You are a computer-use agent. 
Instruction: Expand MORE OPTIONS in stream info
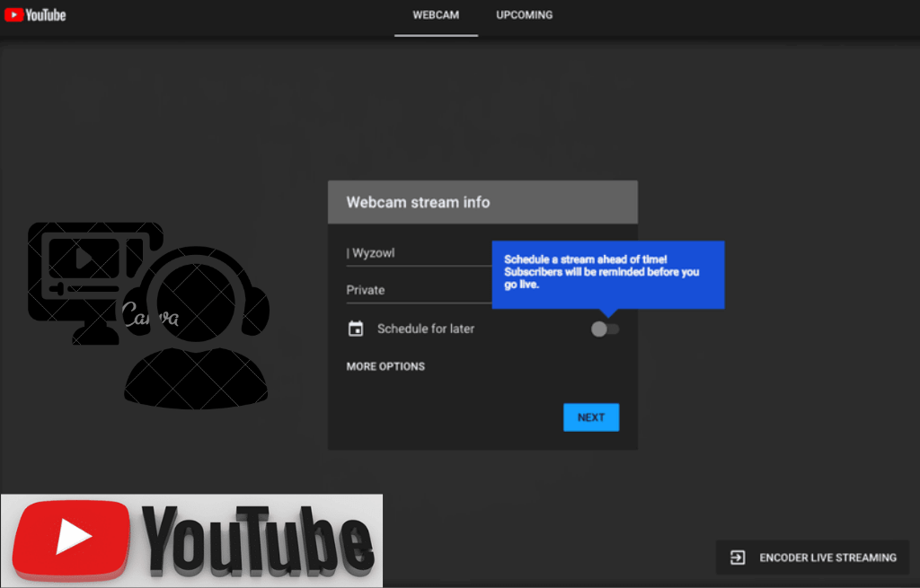point(385,366)
